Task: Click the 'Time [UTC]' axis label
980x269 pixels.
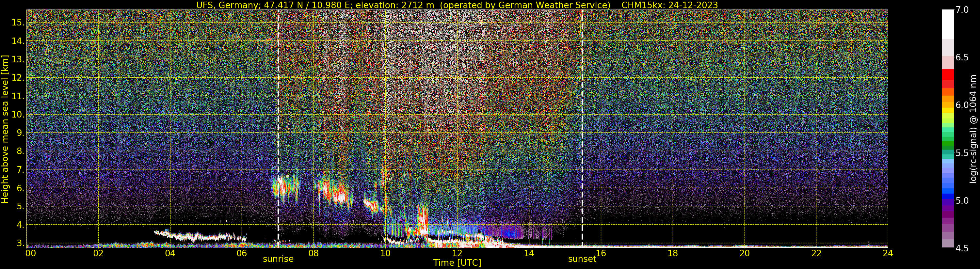Action: click(457, 262)
